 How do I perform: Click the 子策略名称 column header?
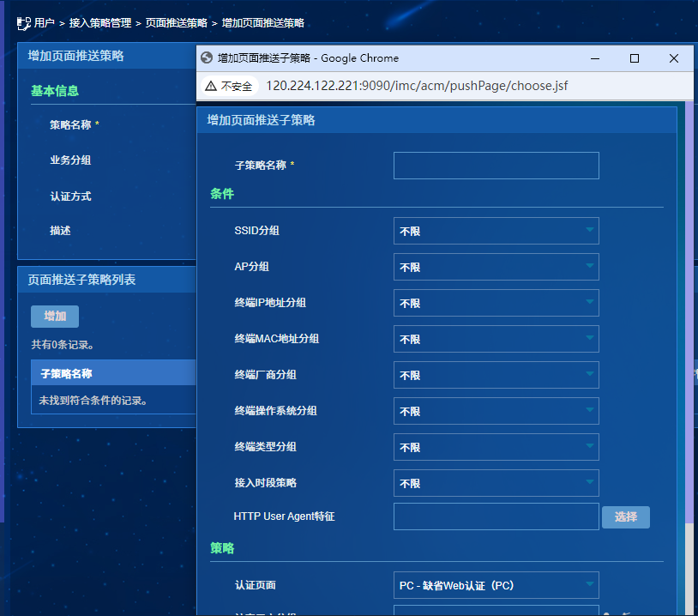[66, 374]
